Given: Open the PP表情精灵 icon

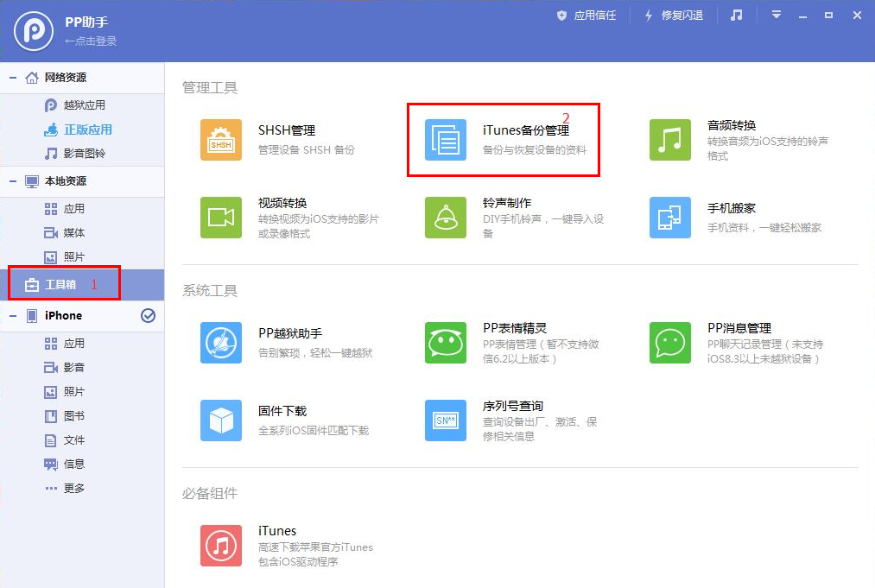Looking at the screenshot, I should (x=446, y=343).
